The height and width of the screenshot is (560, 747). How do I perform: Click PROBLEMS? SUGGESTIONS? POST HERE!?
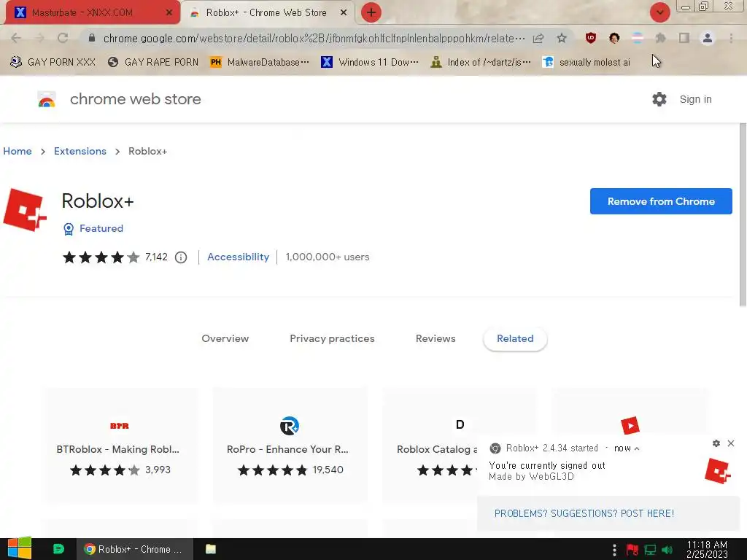click(584, 513)
